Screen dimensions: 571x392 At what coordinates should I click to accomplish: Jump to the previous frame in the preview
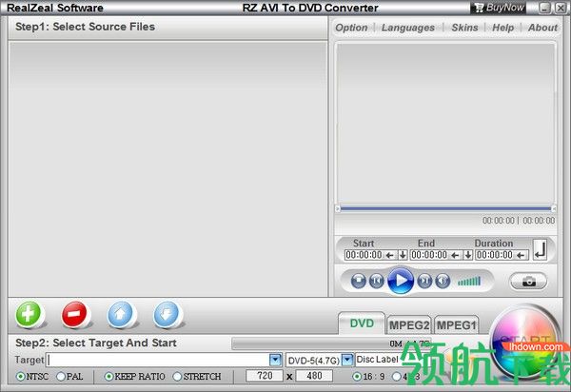pyautogui.click(x=376, y=281)
